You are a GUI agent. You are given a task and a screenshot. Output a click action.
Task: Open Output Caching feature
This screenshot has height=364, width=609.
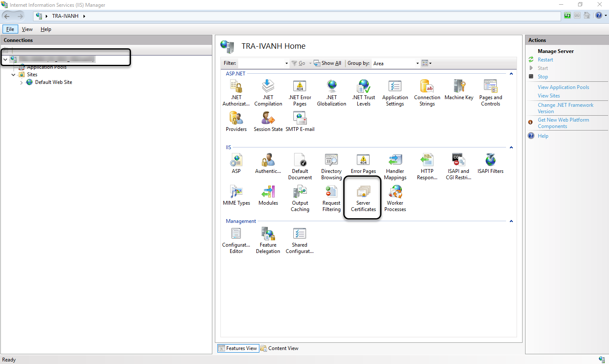(x=300, y=198)
